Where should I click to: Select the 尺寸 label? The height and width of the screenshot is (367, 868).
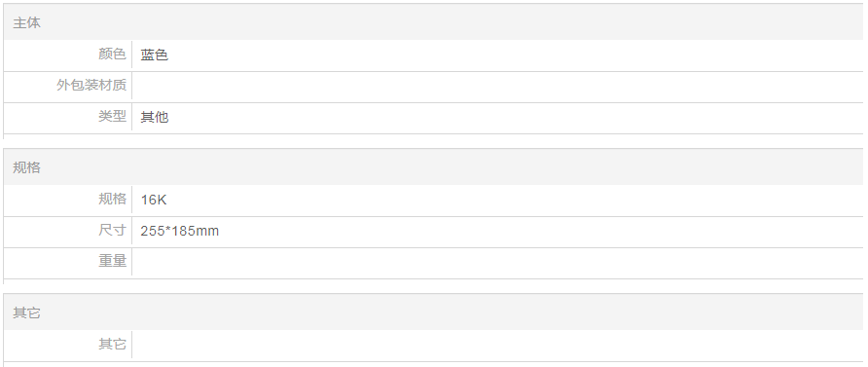112,231
